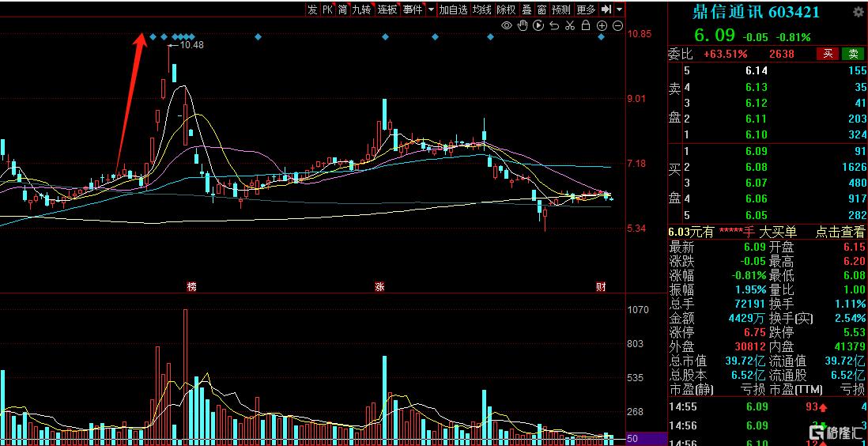Toggle the chart lock icon

[x=586, y=25]
